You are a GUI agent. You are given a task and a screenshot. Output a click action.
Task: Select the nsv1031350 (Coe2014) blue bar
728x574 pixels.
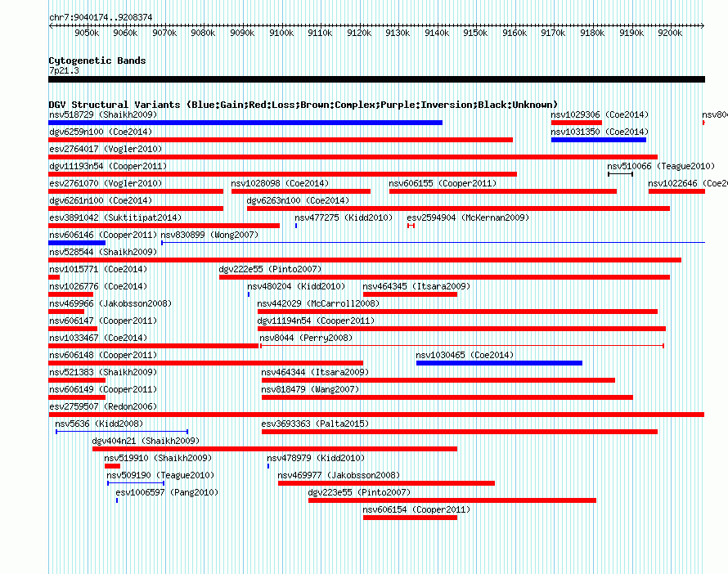click(x=599, y=140)
